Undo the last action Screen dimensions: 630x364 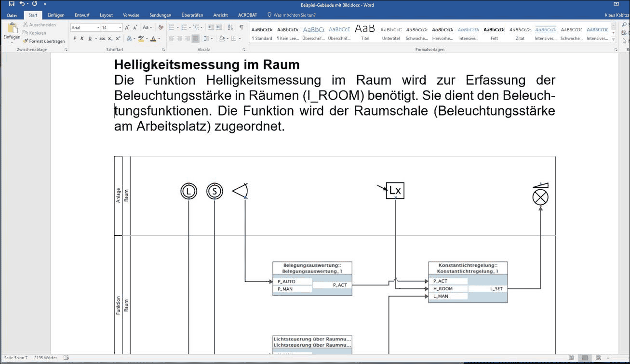tap(22, 4)
